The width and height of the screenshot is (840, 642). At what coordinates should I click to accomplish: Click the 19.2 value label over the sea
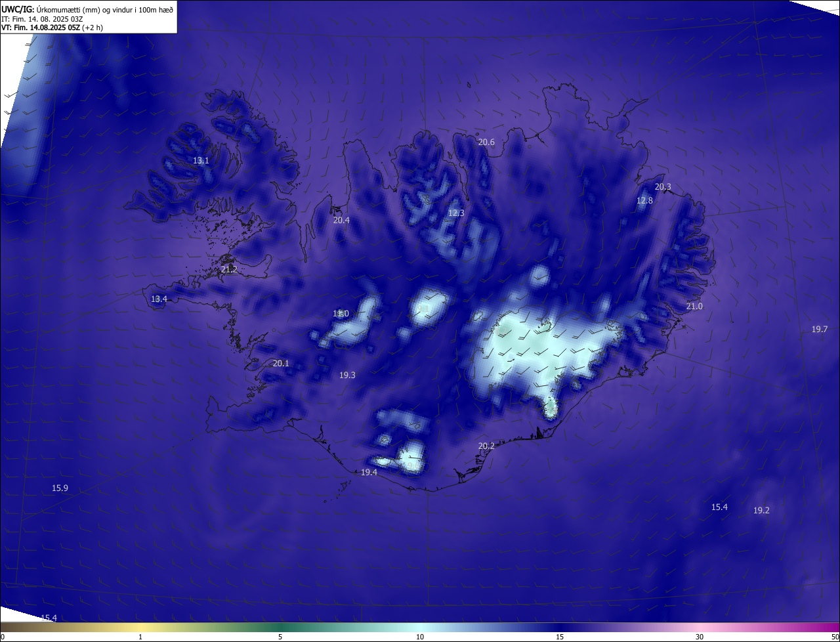(761, 510)
